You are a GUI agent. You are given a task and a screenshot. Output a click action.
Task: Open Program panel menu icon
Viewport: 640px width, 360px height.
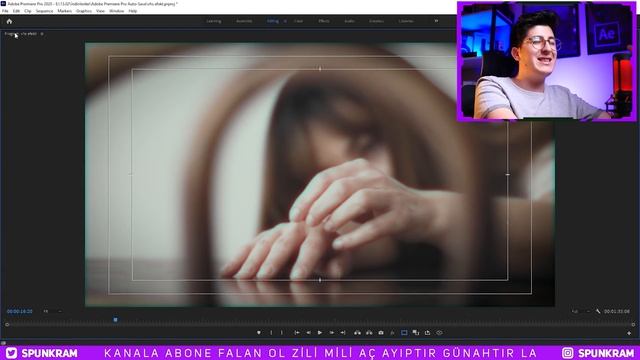tap(42, 34)
